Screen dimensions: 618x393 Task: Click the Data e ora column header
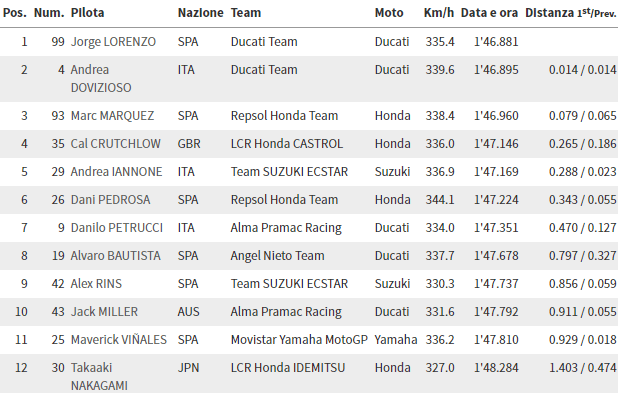[x=489, y=13]
